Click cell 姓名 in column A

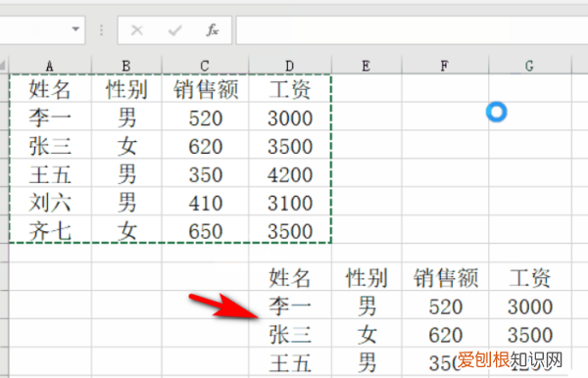(x=50, y=88)
